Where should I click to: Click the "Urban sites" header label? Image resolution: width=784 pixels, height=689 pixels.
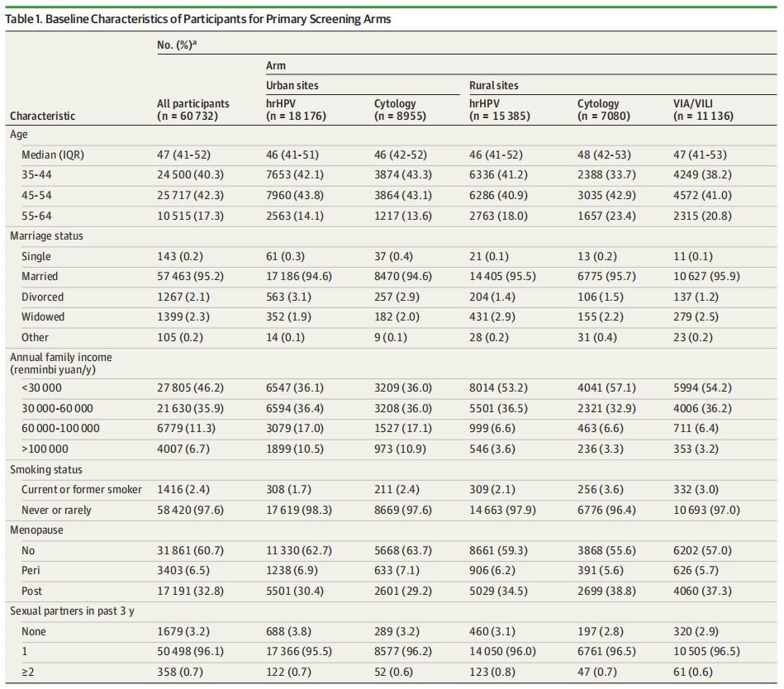[292, 85]
